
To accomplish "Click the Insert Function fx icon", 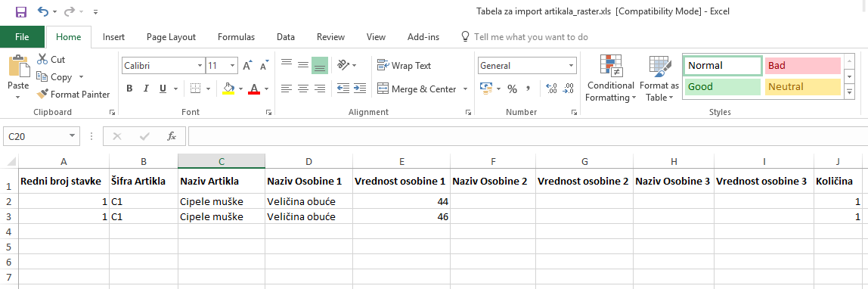I will 172,136.
